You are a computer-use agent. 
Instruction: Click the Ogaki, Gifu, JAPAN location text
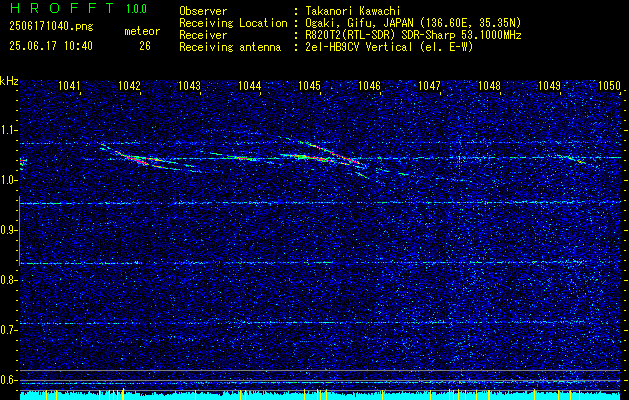coord(413,23)
